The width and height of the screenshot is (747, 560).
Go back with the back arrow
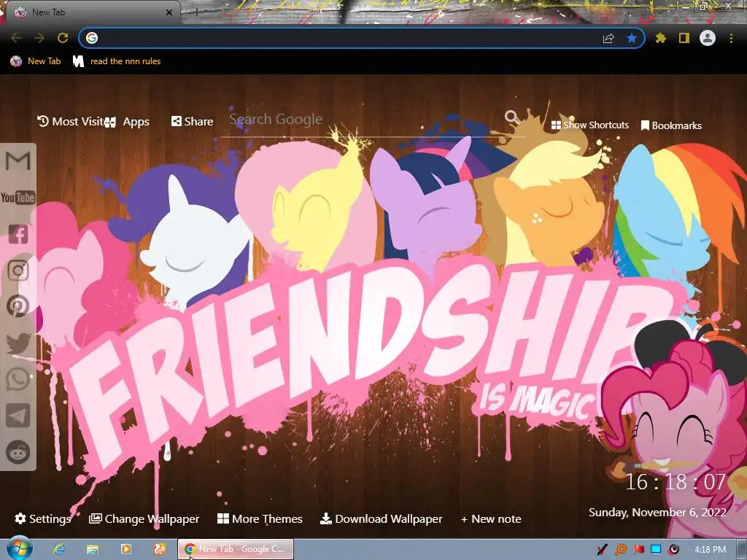16,38
